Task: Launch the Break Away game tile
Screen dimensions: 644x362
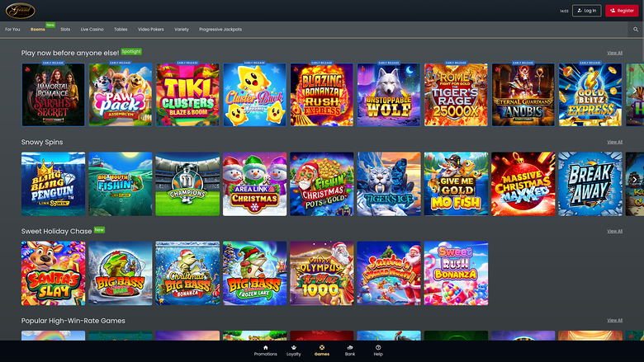Action: (x=590, y=184)
